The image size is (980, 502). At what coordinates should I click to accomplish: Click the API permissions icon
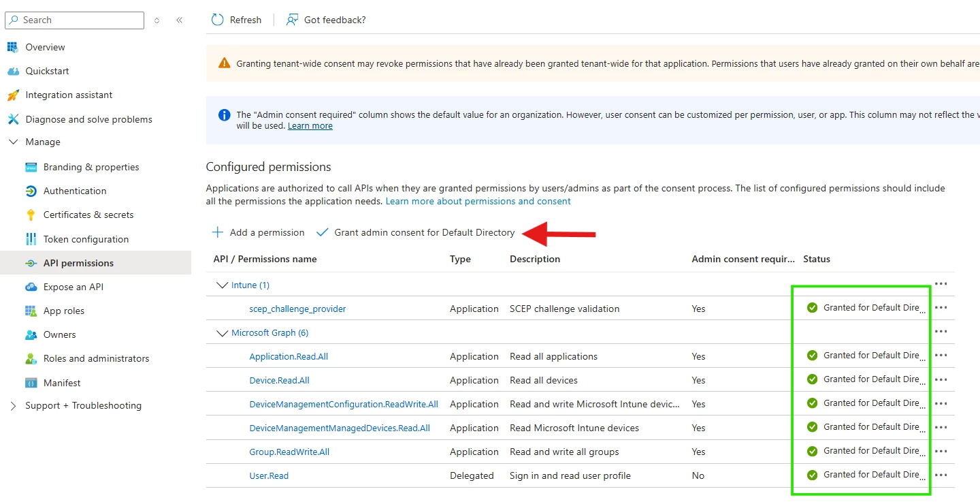(x=31, y=263)
